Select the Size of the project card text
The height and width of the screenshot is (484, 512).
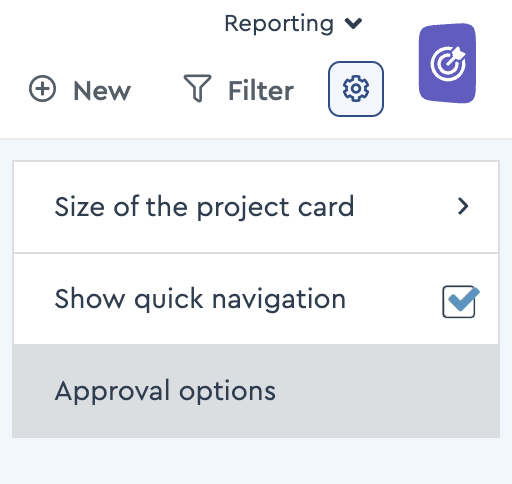pyautogui.click(x=204, y=207)
